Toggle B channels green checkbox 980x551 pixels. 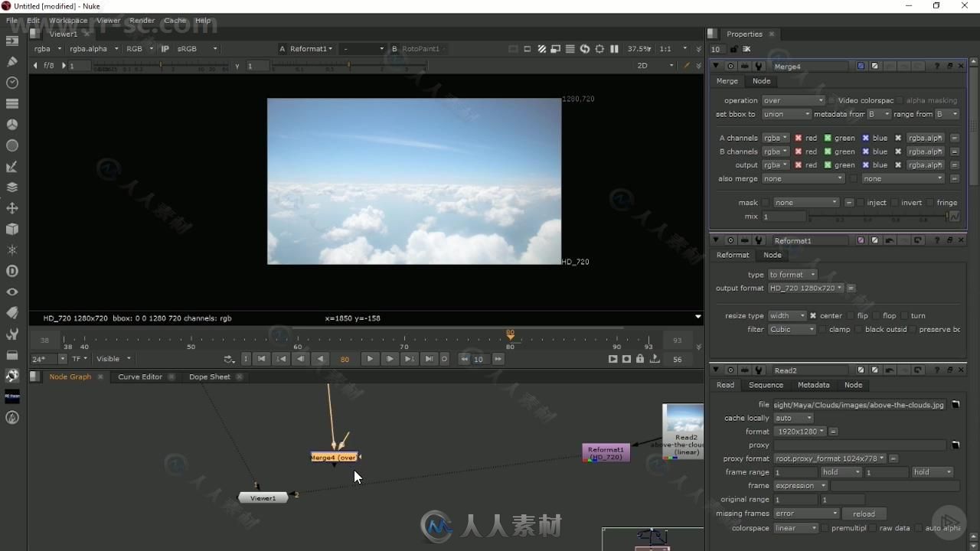828,152
